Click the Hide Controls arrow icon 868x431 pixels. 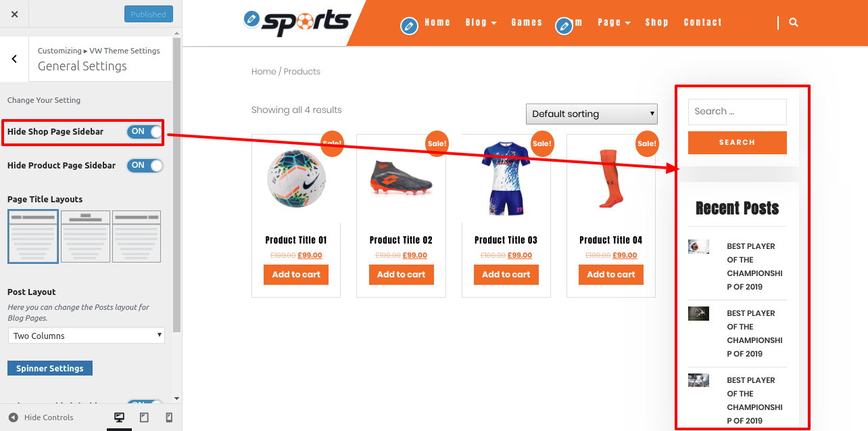(13, 417)
